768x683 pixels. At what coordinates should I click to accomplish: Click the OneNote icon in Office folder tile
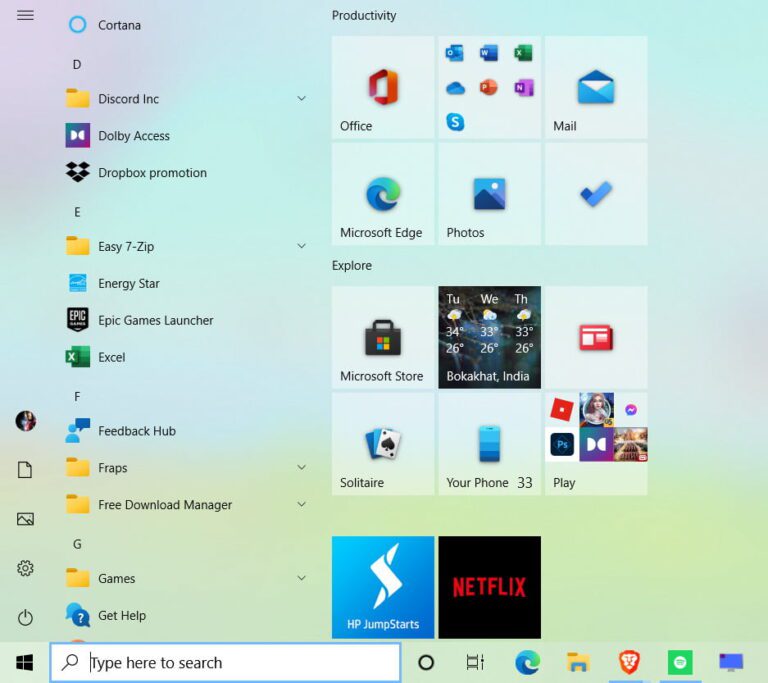[523, 88]
